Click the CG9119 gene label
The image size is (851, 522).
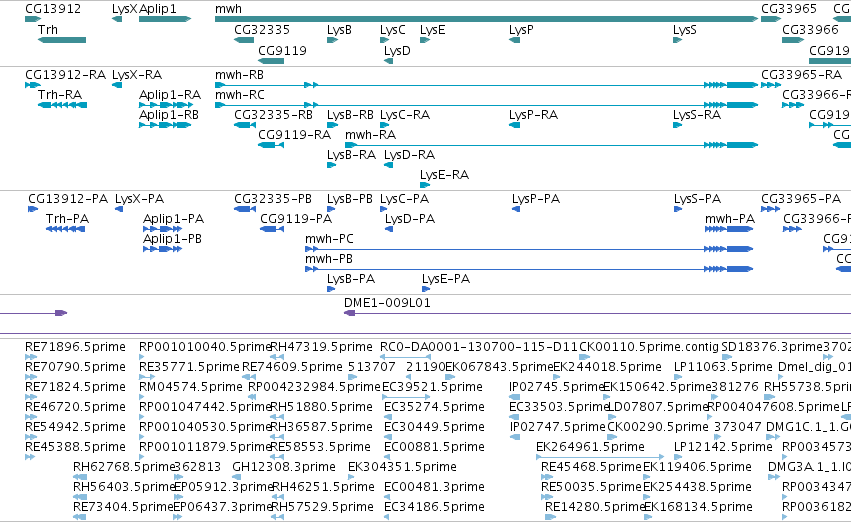pos(282,50)
